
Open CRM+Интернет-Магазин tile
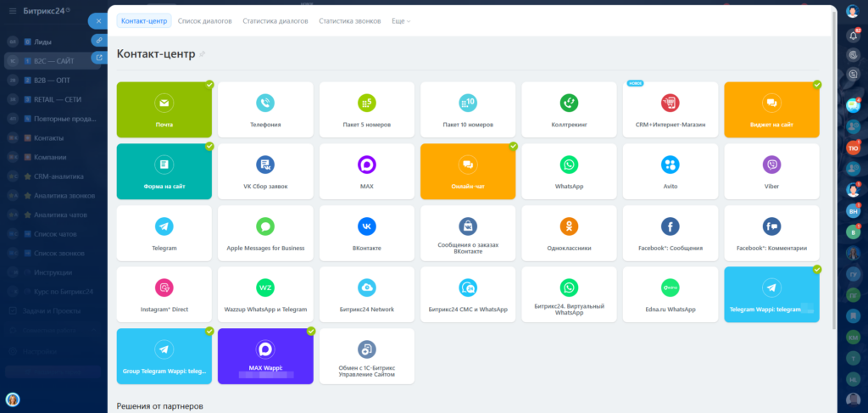tap(670, 109)
